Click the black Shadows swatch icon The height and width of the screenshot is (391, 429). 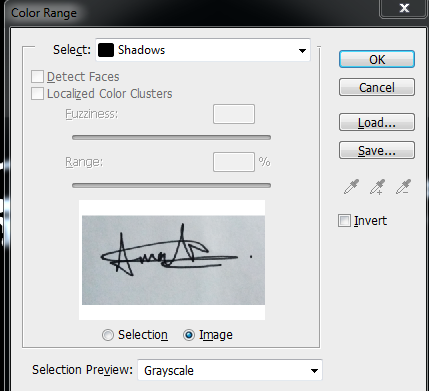tap(106, 50)
